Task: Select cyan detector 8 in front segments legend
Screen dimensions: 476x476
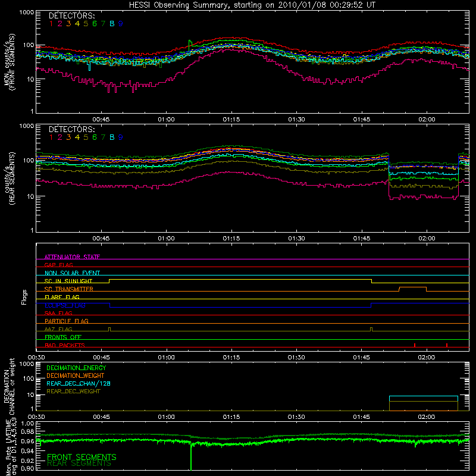Action: tap(112, 24)
